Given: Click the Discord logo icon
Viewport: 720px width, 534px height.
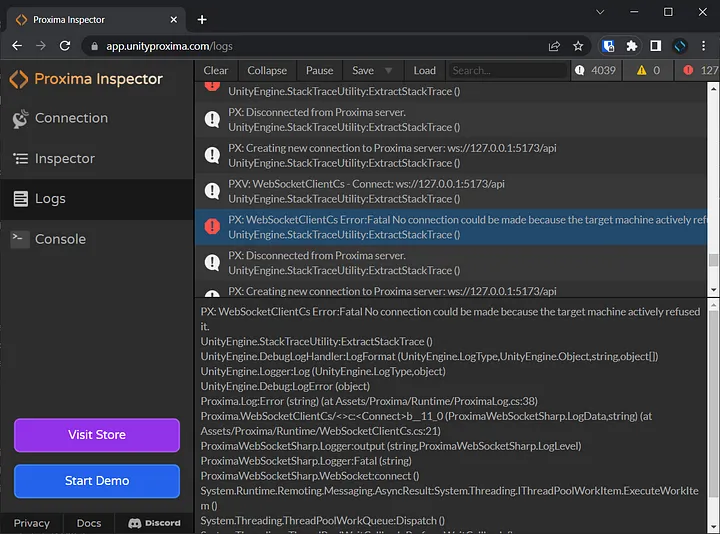Looking at the screenshot, I should click(x=135, y=523).
